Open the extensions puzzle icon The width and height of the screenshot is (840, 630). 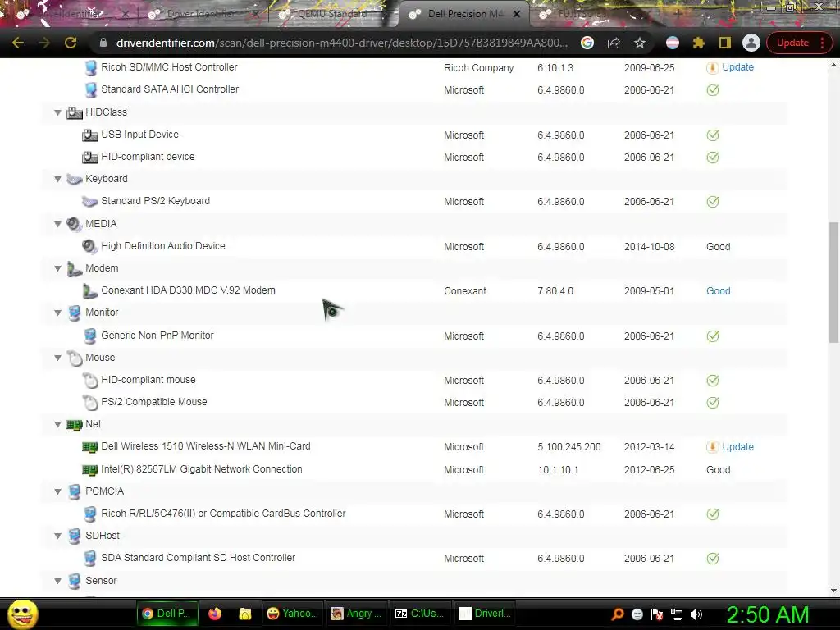(x=699, y=43)
